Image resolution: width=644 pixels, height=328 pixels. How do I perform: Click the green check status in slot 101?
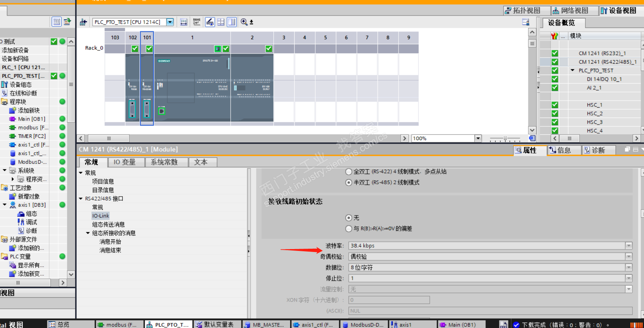(x=149, y=49)
